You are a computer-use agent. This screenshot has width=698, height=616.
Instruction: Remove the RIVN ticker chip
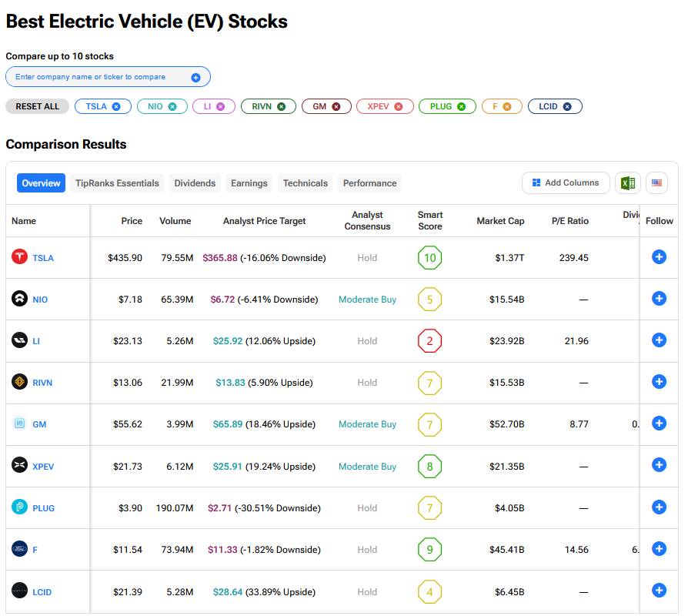point(282,106)
